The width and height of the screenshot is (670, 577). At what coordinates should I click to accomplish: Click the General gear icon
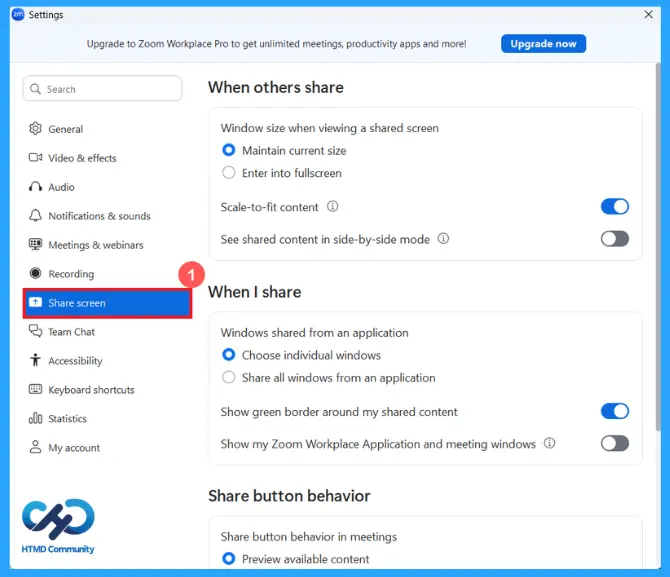tap(35, 129)
